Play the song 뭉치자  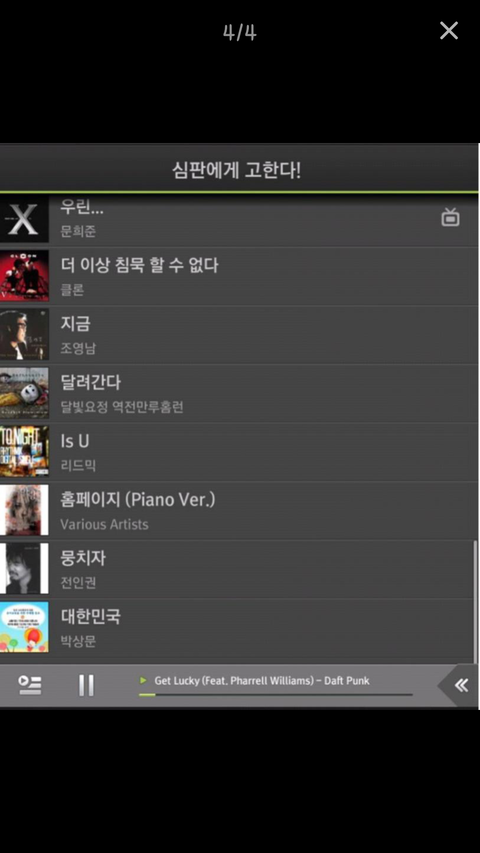[239, 569]
